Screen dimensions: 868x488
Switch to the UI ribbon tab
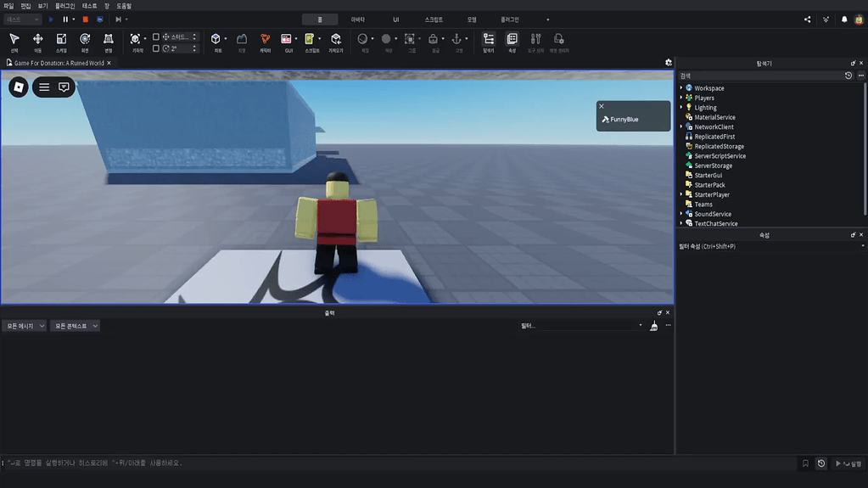[395, 20]
